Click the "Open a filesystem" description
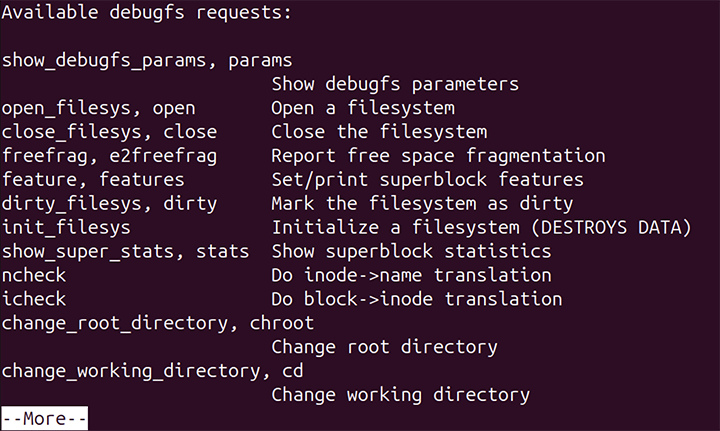This screenshot has width=720, height=431. [363, 108]
